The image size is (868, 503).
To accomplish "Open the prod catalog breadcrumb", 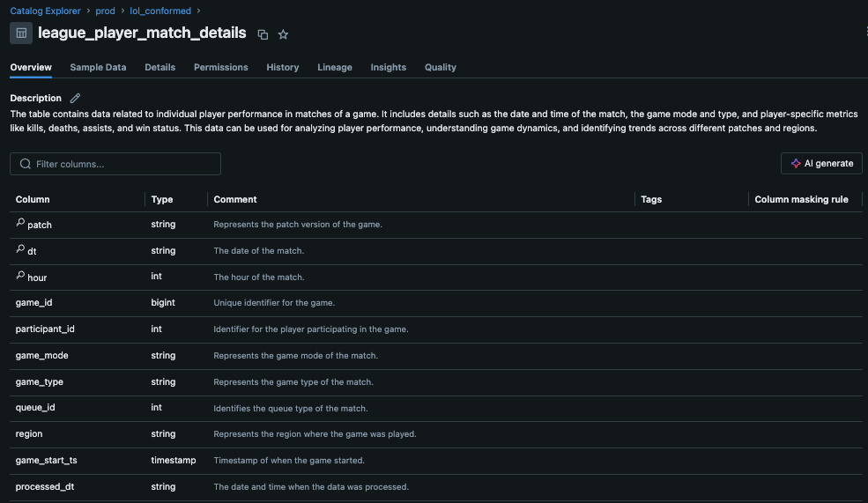I will click(x=105, y=11).
